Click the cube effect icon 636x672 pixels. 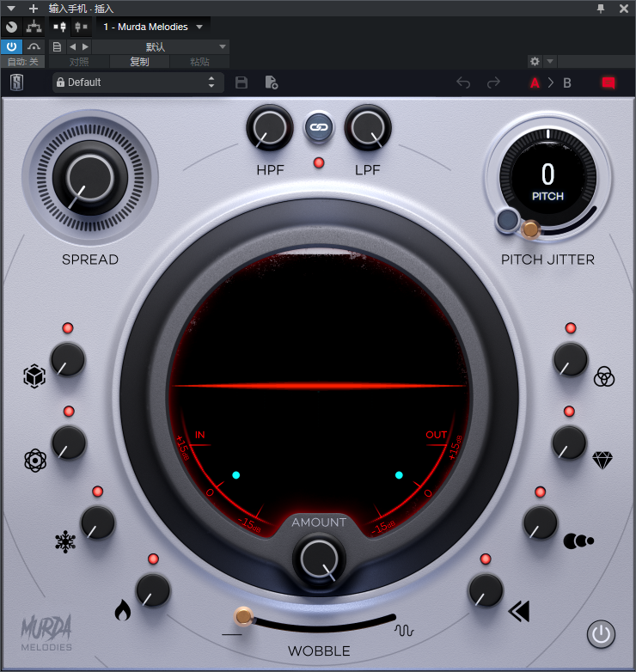click(x=34, y=376)
